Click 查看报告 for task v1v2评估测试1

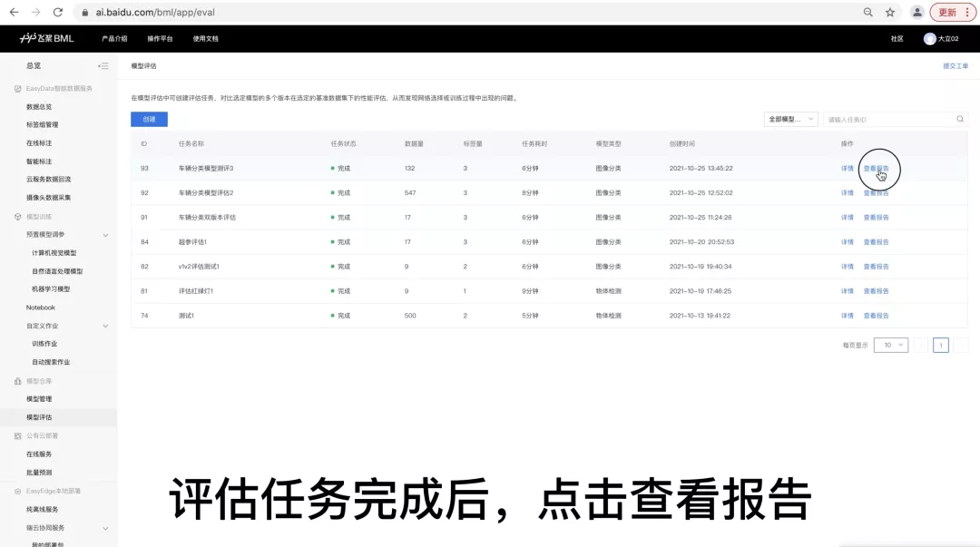[x=876, y=267]
